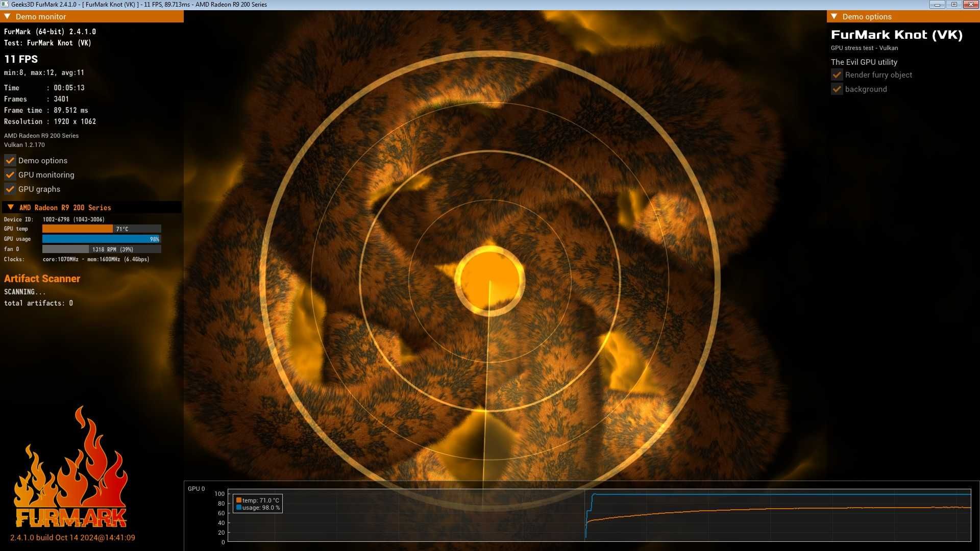Image resolution: width=980 pixels, height=551 pixels.
Task: Click 'GPU stress test - Vulkan' subtitle
Action: tap(864, 48)
